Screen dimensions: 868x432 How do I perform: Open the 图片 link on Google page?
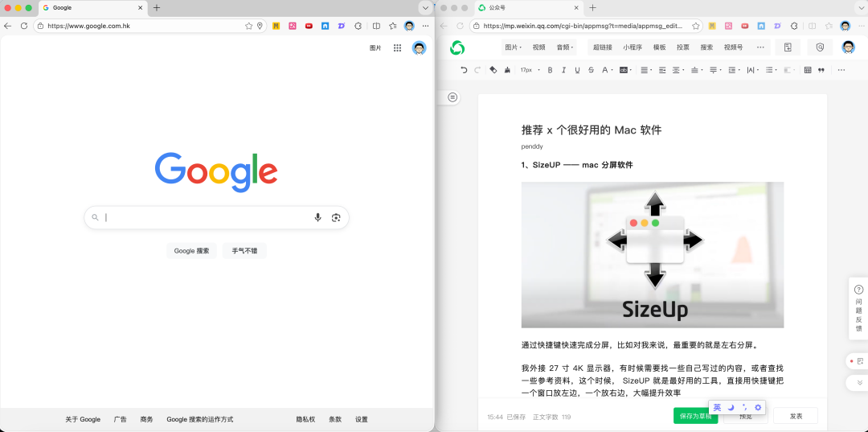tap(376, 48)
